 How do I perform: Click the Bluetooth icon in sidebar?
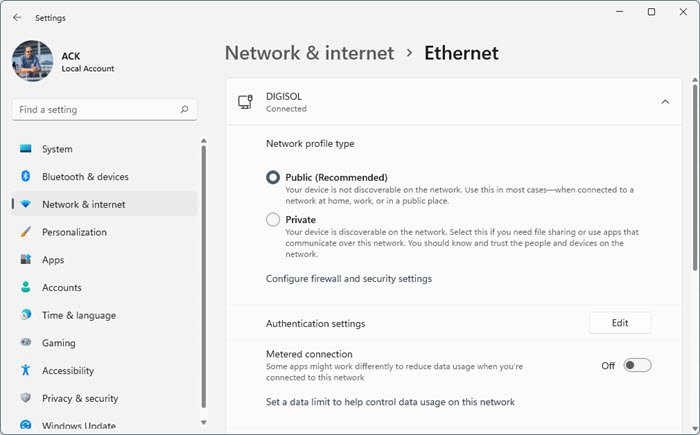coord(26,177)
